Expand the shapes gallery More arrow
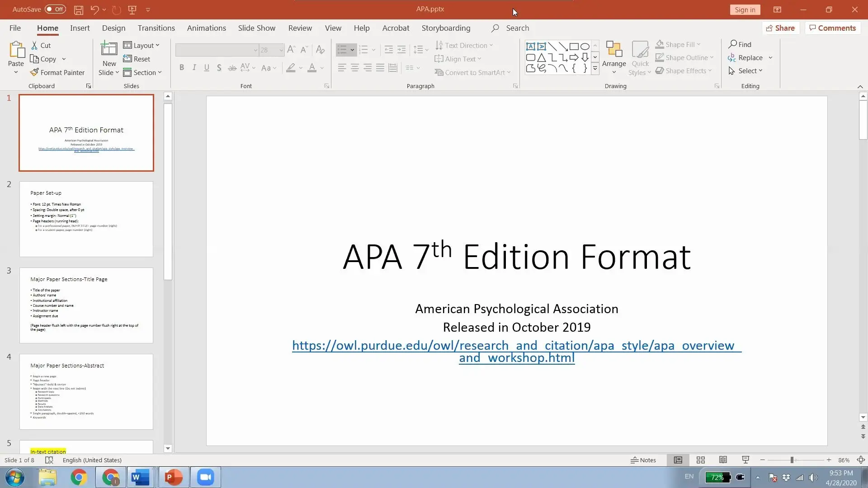Viewport: 868px width, 488px height. 595,69
